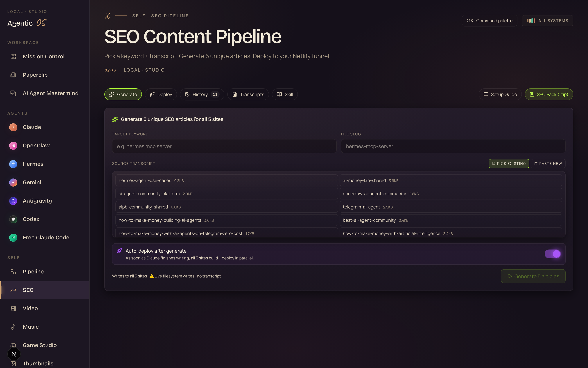Click the Antigravity purple avatar icon
Image resolution: width=588 pixels, height=368 pixels.
click(x=13, y=201)
